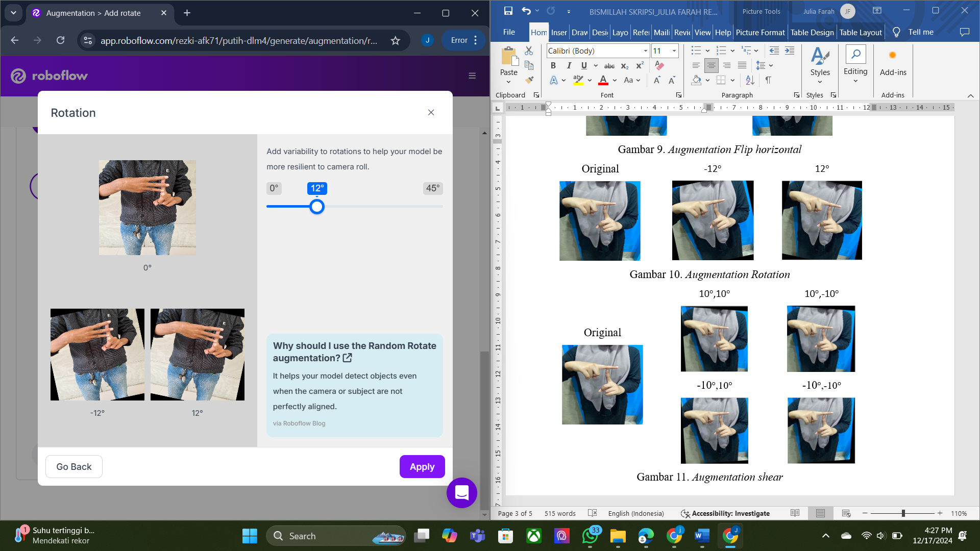Bookmark this page with star icon
Image resolution: width=980 pixels, height=551 pixels.
395,40
